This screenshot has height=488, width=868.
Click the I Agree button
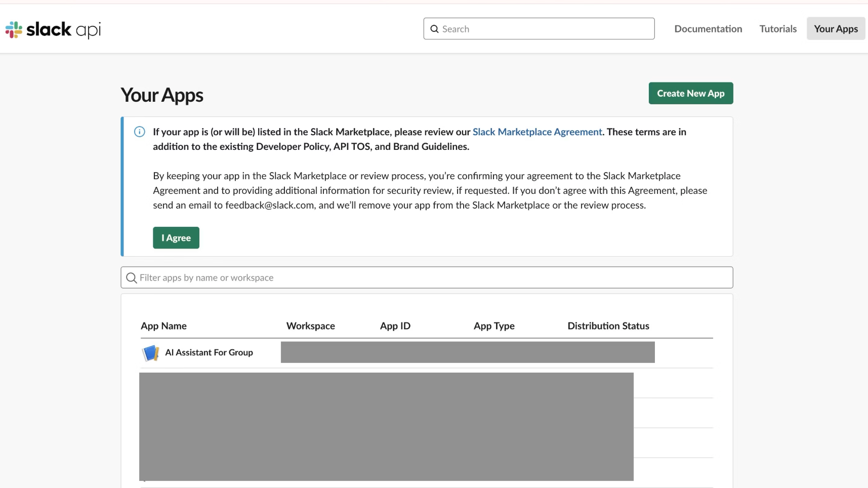(176, 238)
